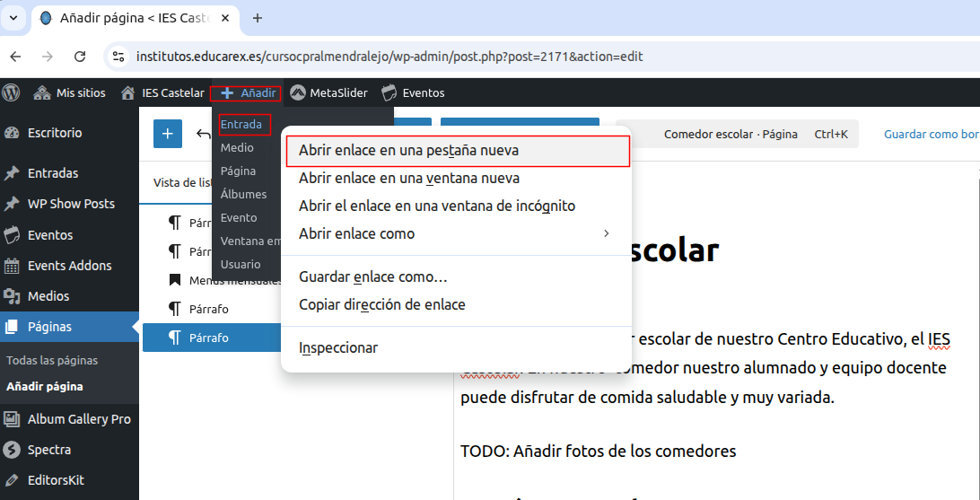Open WP Show Posts sidebar menu
The width and height of the screenshot is (980, 500).
coord(71,204)
